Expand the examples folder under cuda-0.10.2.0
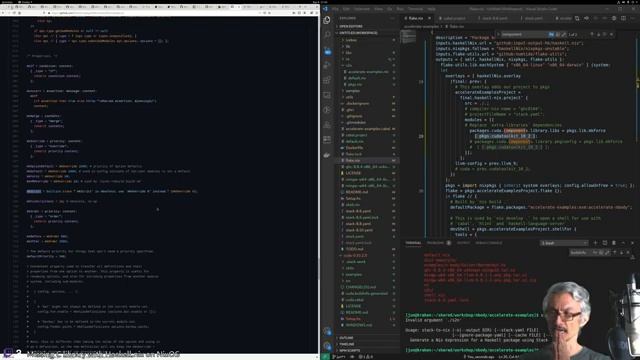The image size is (640, 360). [367, 274]
